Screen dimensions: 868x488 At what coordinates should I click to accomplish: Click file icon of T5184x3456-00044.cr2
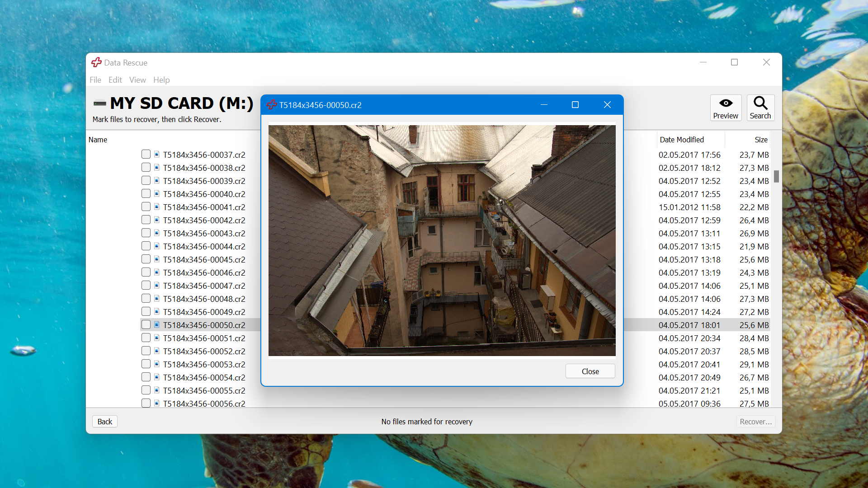157,246
